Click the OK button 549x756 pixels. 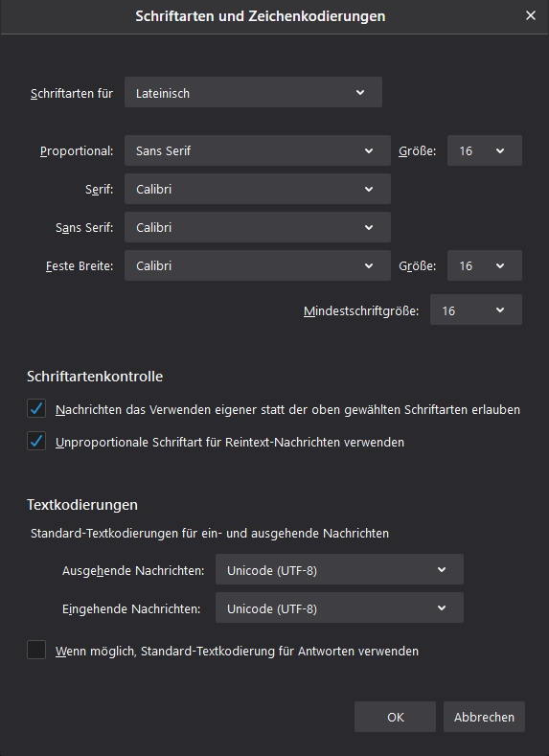pos(396,717)
